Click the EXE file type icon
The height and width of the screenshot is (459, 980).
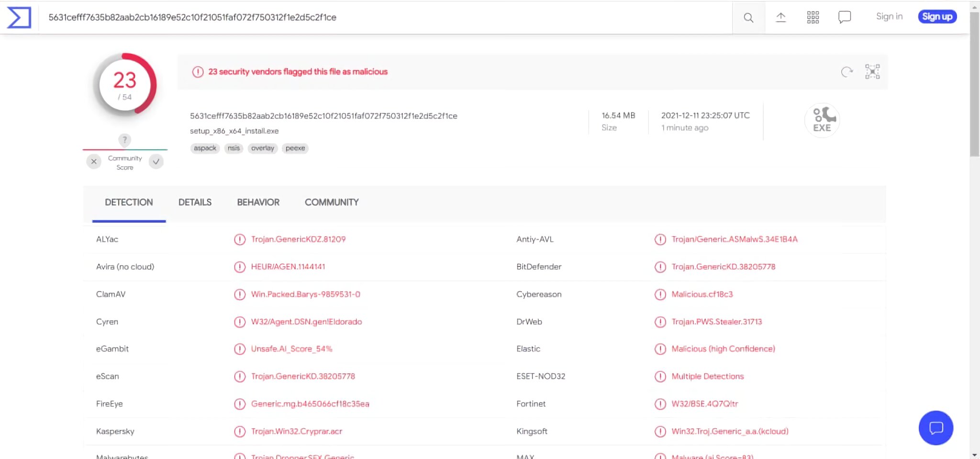click(822, 120)
